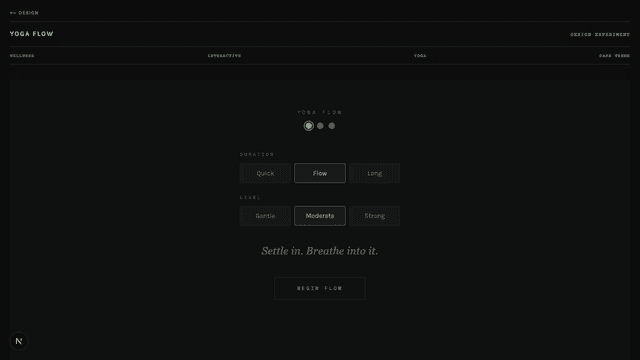The height and width of the screenshot is (360, 640).
Task: Click the 'Settle in. Breathe into it.' tagline
Action: pyautogui.click(x=320, y=251)
